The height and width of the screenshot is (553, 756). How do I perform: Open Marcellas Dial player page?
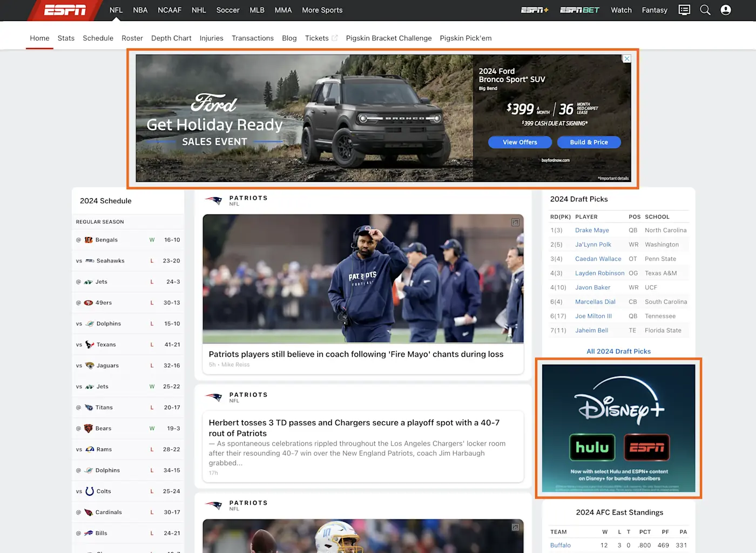pyautogui.click(x=595, y=302)
